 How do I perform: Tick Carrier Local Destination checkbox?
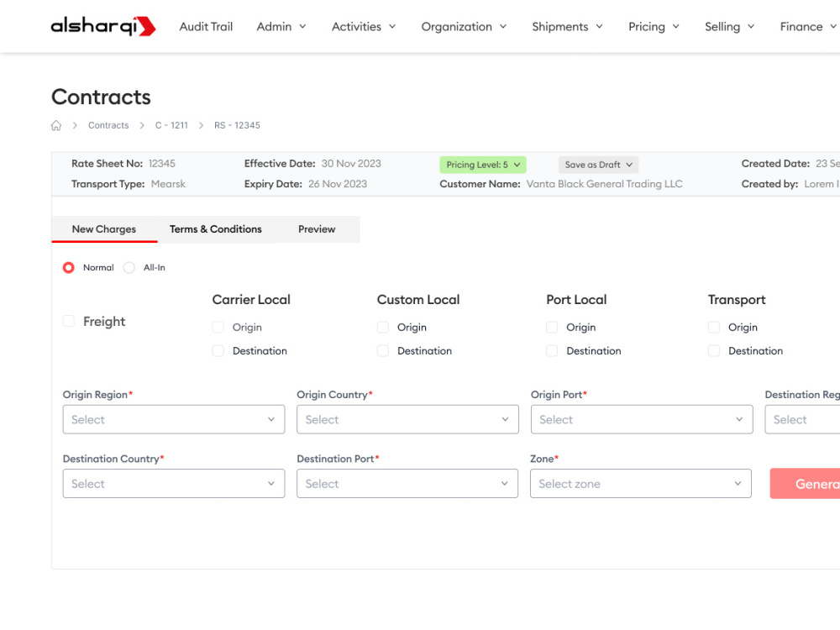tap(218, 351)
